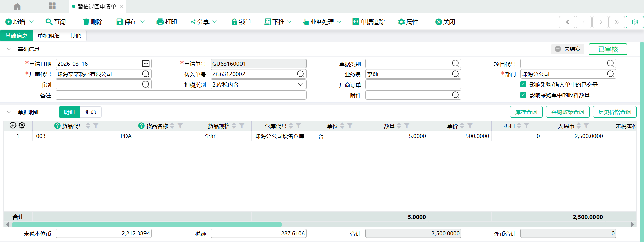The image size is (644, 242).
Task: Toggle 影响采购单中的收料数量 checkbox
Action: 523,95
